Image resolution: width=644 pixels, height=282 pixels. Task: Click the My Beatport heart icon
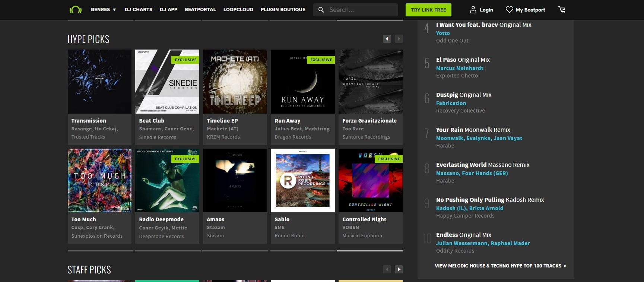[509, 10]
